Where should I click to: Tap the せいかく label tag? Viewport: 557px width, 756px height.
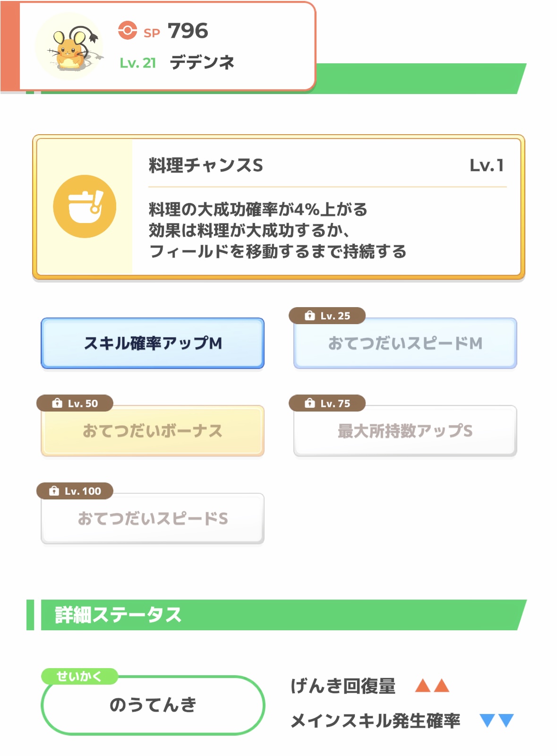[x=79, y=676]
